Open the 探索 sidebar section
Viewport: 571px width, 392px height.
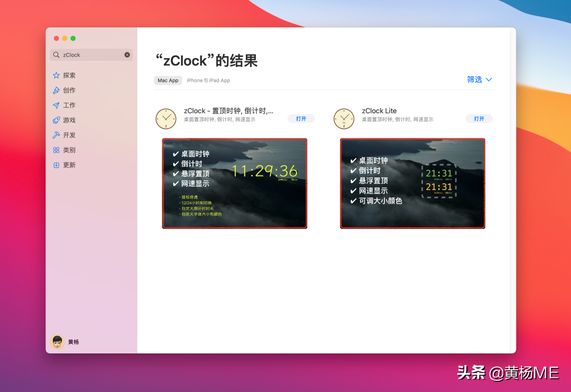tap(69, 76)
